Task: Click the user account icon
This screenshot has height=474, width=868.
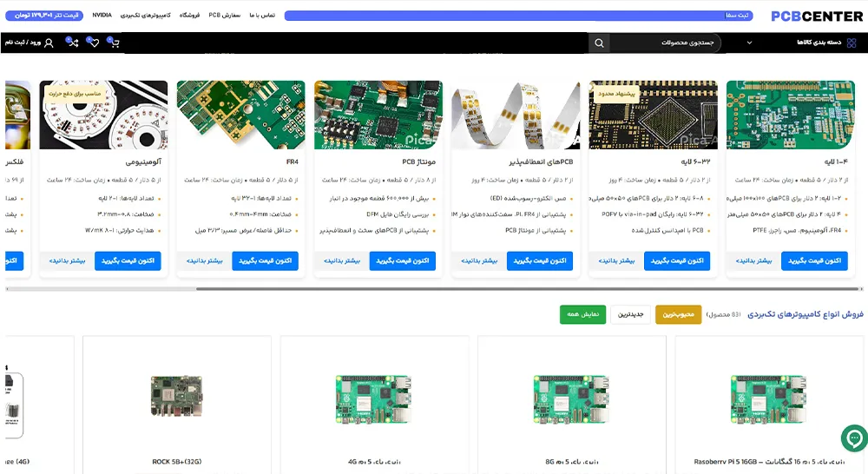Action: click(49, 43)
